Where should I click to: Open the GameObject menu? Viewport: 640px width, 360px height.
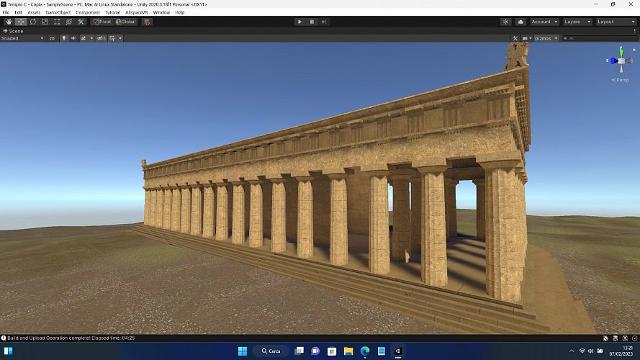click(58, 13)
